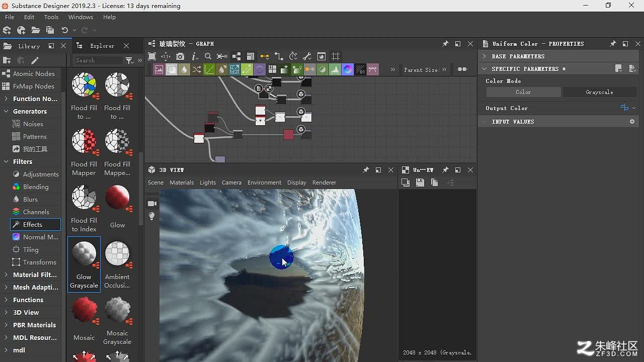The width and height of the screenshot is (644, 362).
Task: Add a Curve node from toolbar
Action: [x=209, y=69]
